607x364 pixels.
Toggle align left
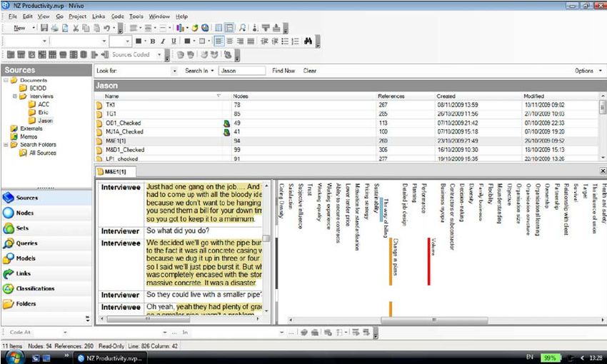219,41
